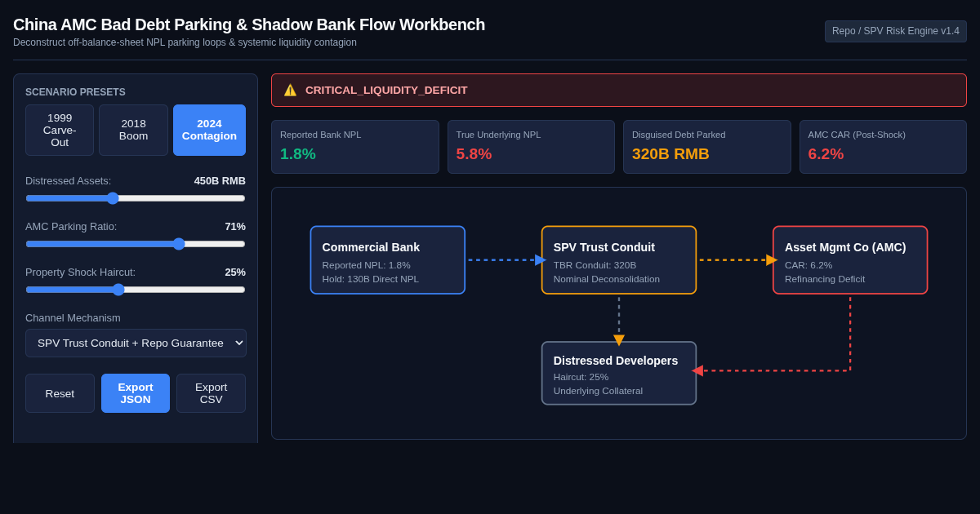Click the warning icon in the alert banner
Image resolution: width=980 pixels, height=514 pixels.
tap(290, 91)
